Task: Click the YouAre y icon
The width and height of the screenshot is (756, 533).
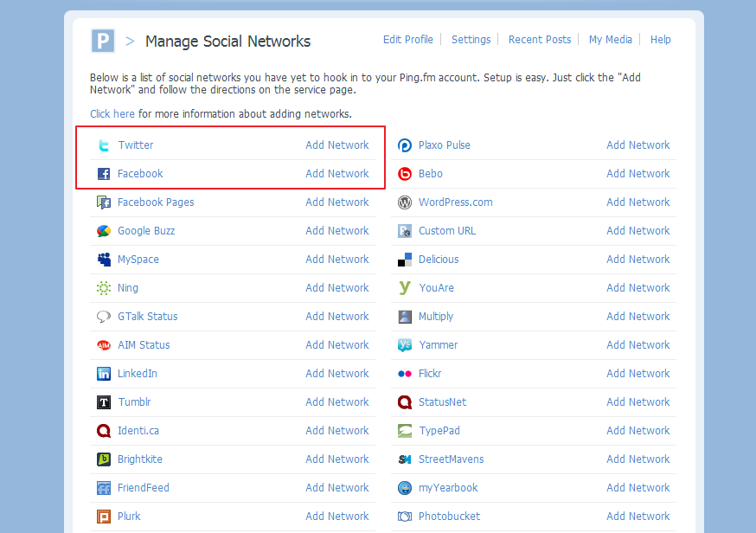Action: (x=405, y=288)
